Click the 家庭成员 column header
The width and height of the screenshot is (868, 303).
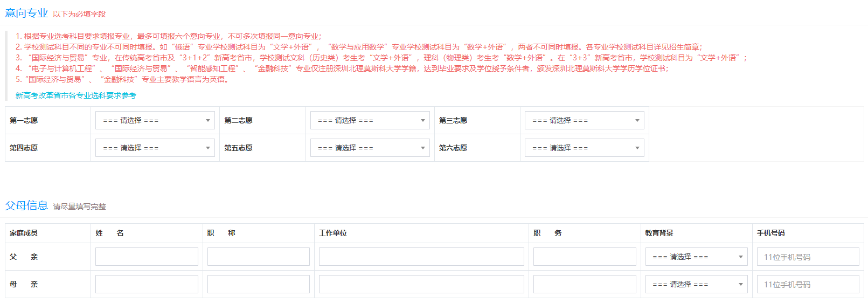24,233
